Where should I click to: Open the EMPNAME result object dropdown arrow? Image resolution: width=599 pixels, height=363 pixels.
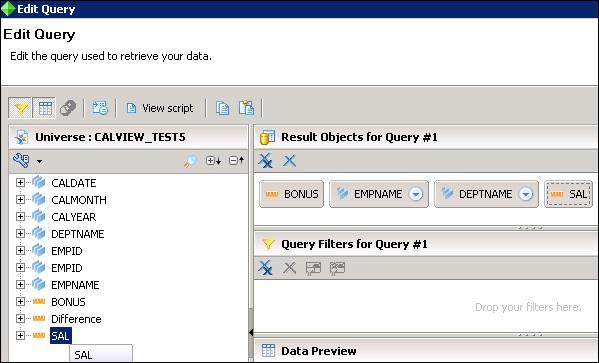[416, 194]
